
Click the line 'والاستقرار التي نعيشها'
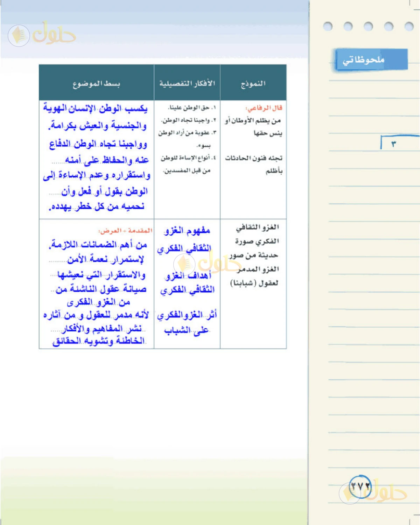click(101, 275)
